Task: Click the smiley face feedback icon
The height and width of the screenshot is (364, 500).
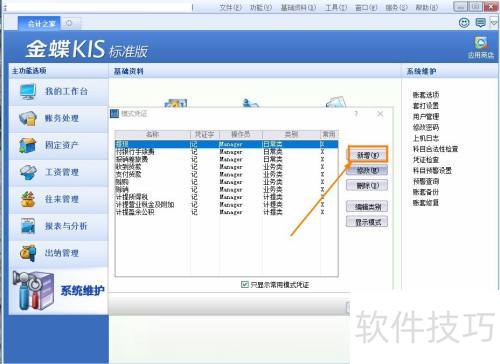Action: 464,22
